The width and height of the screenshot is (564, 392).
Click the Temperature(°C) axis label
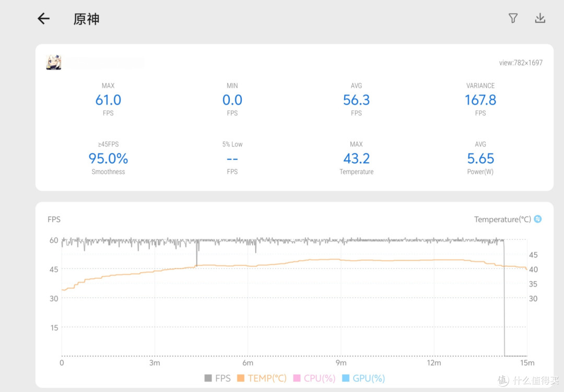(502, 219)
